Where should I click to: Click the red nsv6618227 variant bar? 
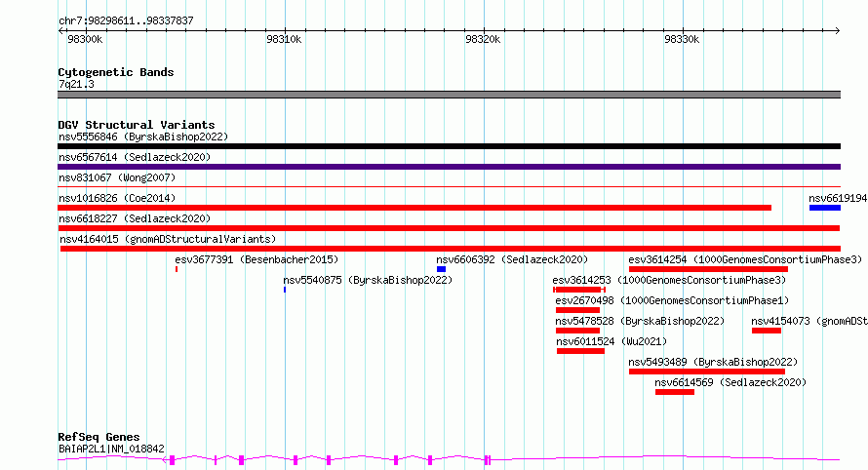pos(449,228)
